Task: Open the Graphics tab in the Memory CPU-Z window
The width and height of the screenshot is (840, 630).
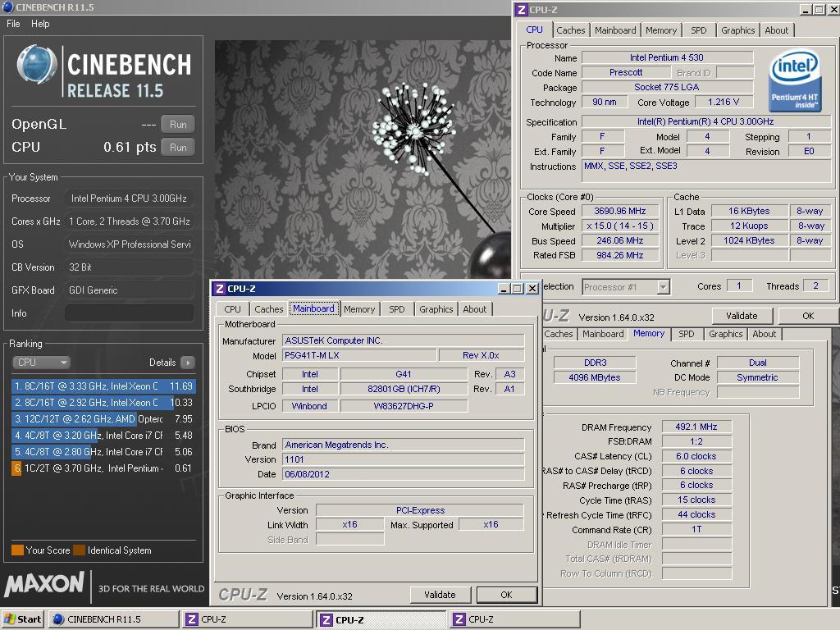Action: (726, 334)
